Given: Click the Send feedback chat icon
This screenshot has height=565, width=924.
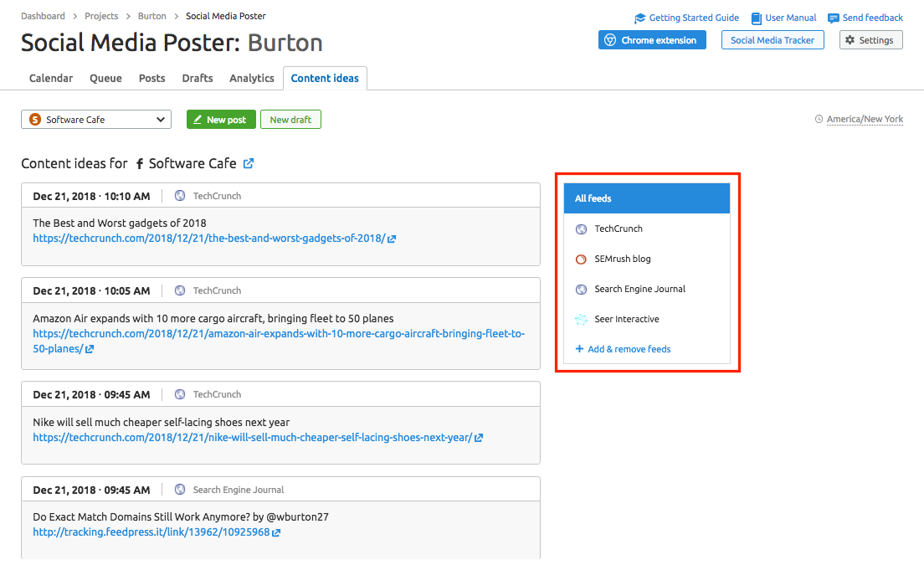Looking at the screenshot, I should (x=834, y=18).
